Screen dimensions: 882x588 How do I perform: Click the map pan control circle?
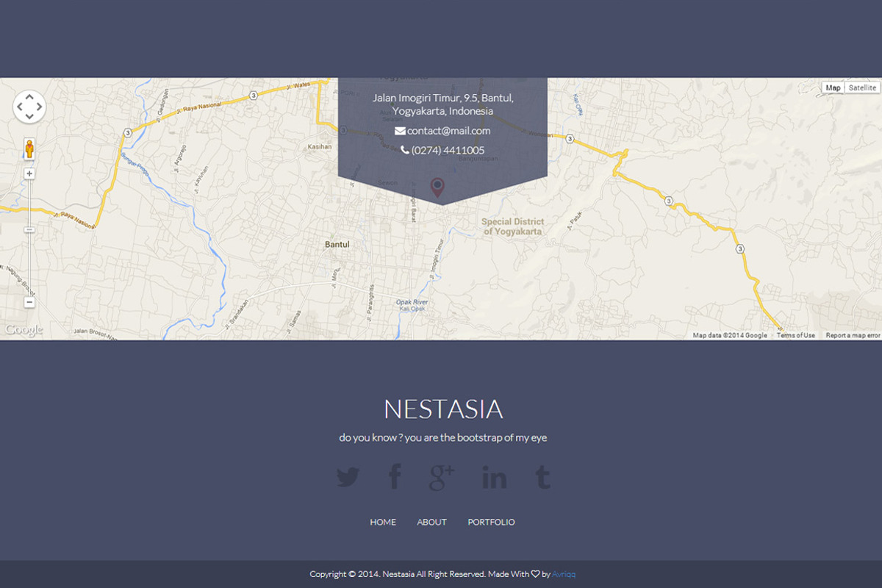pos(29,107)
